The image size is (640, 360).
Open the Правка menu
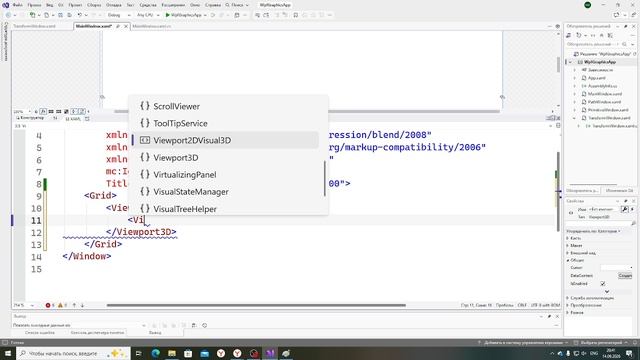pos(34,5)
